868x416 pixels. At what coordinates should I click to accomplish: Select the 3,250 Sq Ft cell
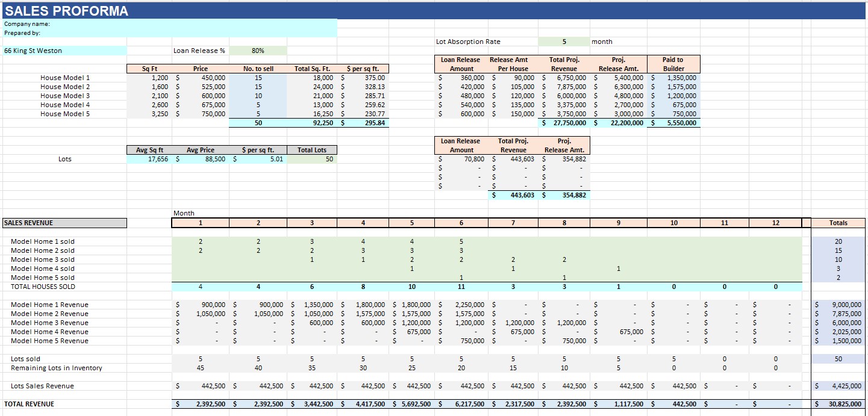click(149, 114)
